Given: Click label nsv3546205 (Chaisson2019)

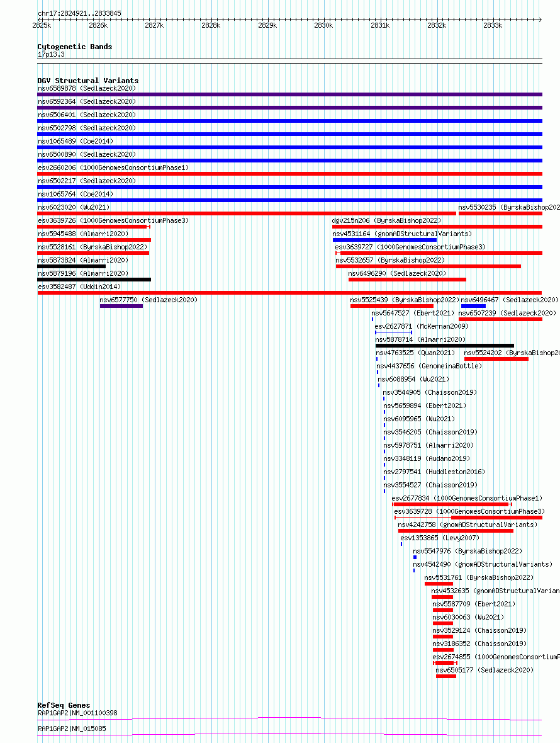Looking at the screenshot, I should click(x=430, y=434).
